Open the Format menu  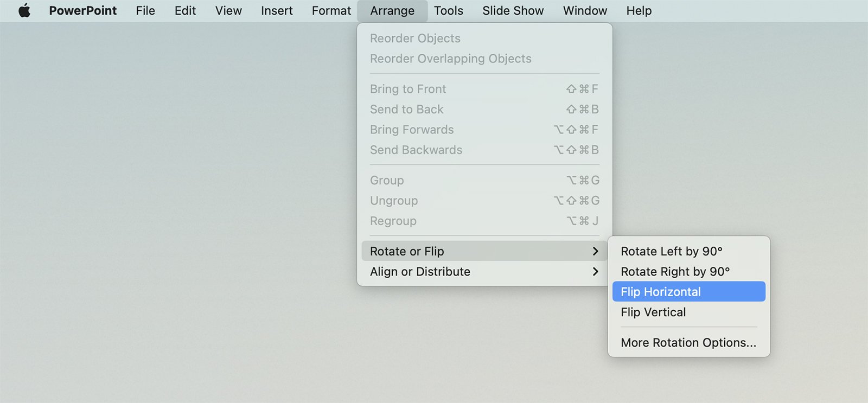[x=331, y=11]
